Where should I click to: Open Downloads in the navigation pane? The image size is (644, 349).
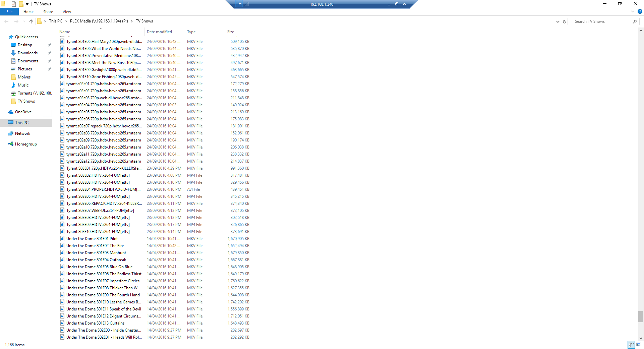coord(27,53)
